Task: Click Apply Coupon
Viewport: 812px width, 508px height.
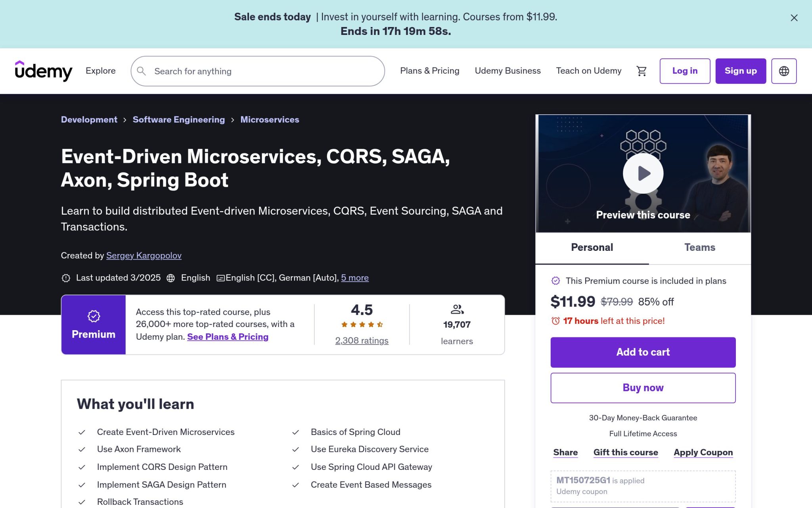Action: point(703,452)
